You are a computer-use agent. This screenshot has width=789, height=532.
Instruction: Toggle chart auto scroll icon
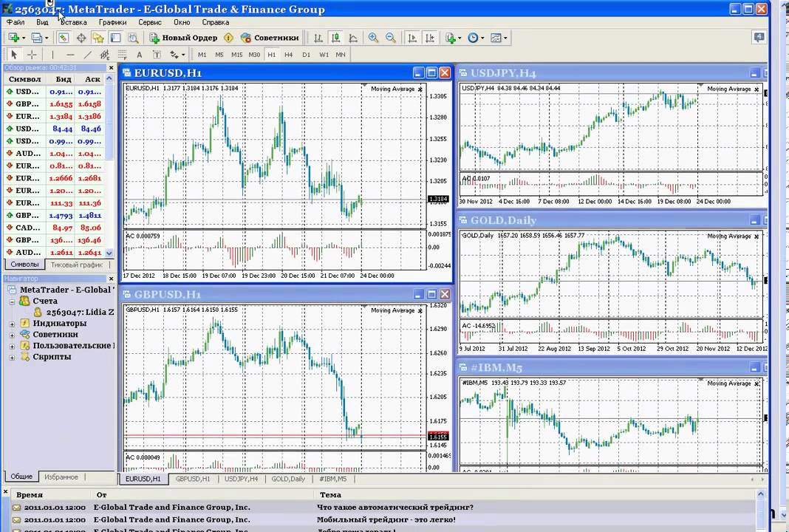pyautogui.click(x=412, y=38)
